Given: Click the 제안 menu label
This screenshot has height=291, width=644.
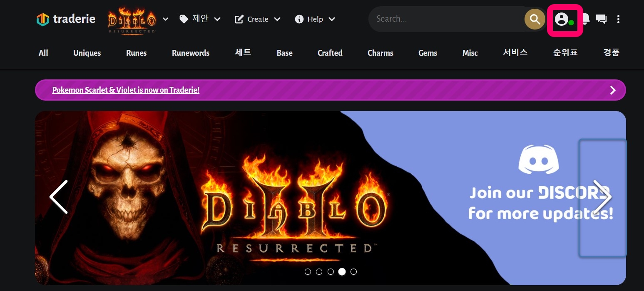Looking at the screenshot, I should point(200,19).
